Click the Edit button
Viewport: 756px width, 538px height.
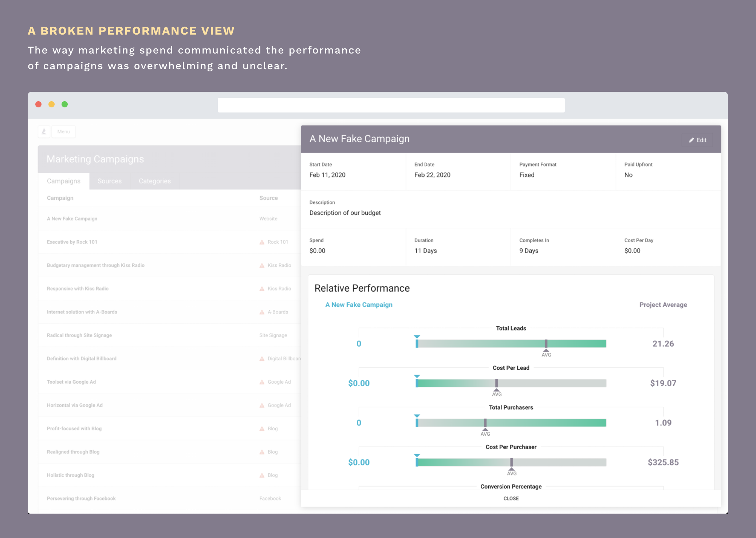pyautogui.click(x=697, y=140)
